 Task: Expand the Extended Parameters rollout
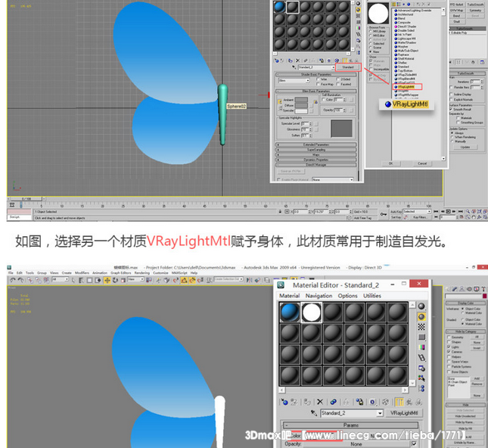point(316,145)
